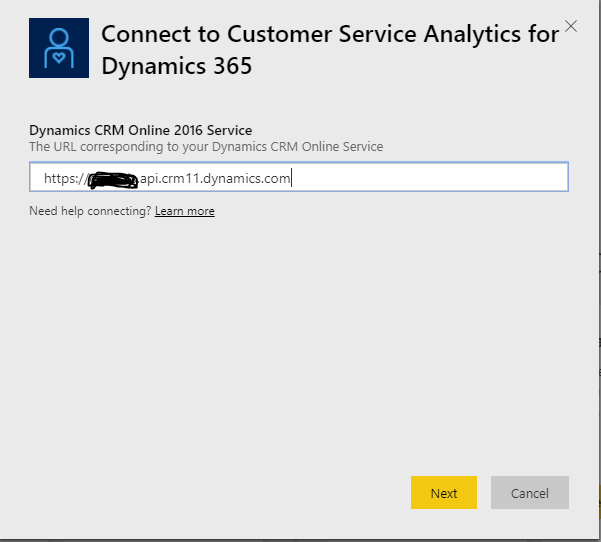Click the blank space between Next and Cancel
Image resolution: width=601 pixels, height=542 pixels.
484,493
